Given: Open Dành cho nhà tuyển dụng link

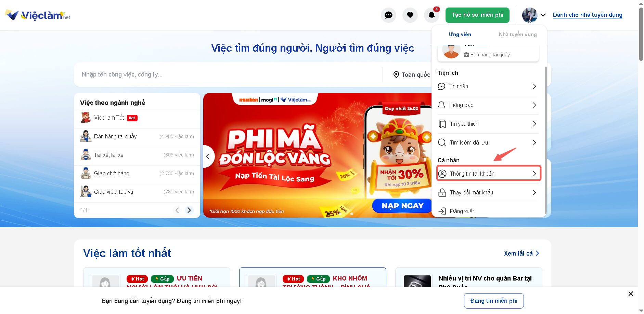Looking at the screenshot, I should 588,15.
